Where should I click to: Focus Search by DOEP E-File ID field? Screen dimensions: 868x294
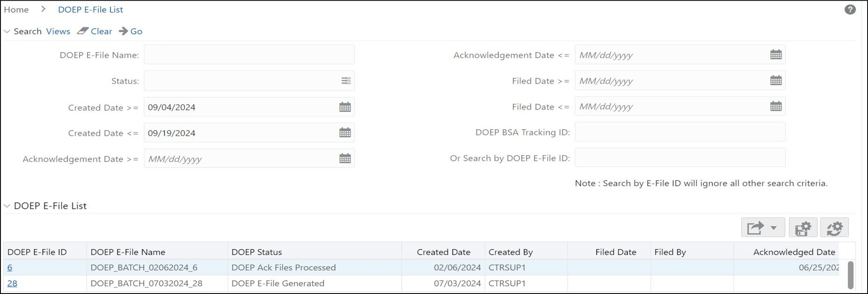680,158
